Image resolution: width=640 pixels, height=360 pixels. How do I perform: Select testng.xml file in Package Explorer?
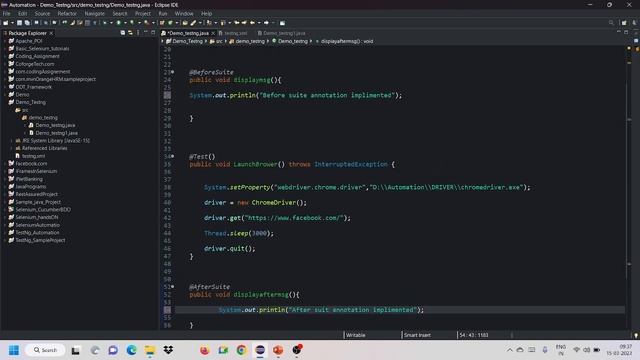coord(33,156)
